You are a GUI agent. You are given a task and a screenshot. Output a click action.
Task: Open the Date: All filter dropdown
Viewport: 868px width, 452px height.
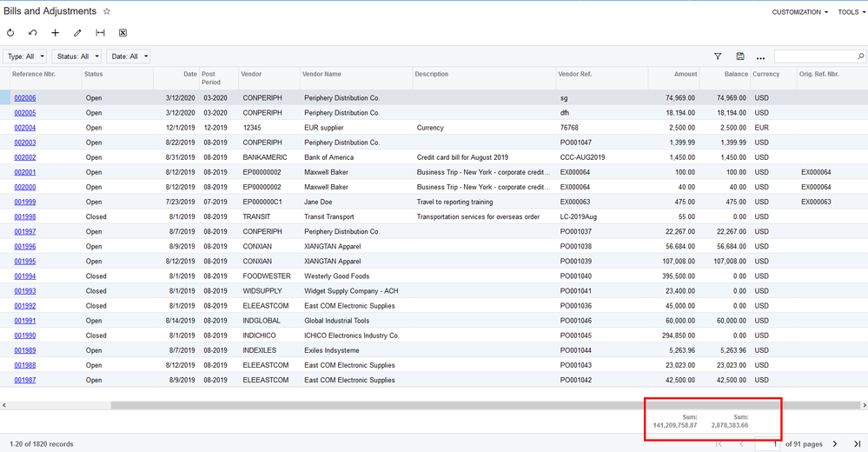coord(129,56)
